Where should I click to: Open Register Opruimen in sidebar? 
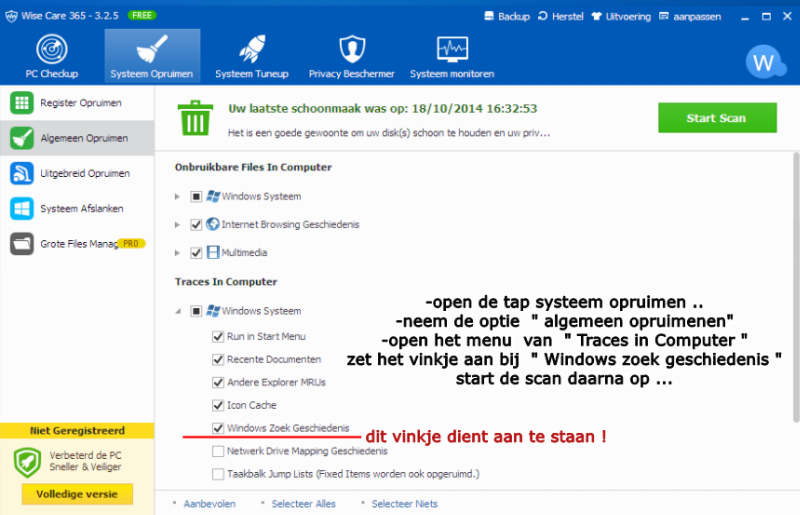(x=77, y=103)
